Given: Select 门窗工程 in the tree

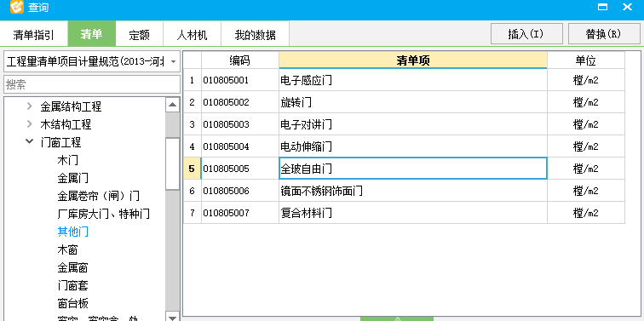Looking at the screenshot, I should (x=60, y=142).
